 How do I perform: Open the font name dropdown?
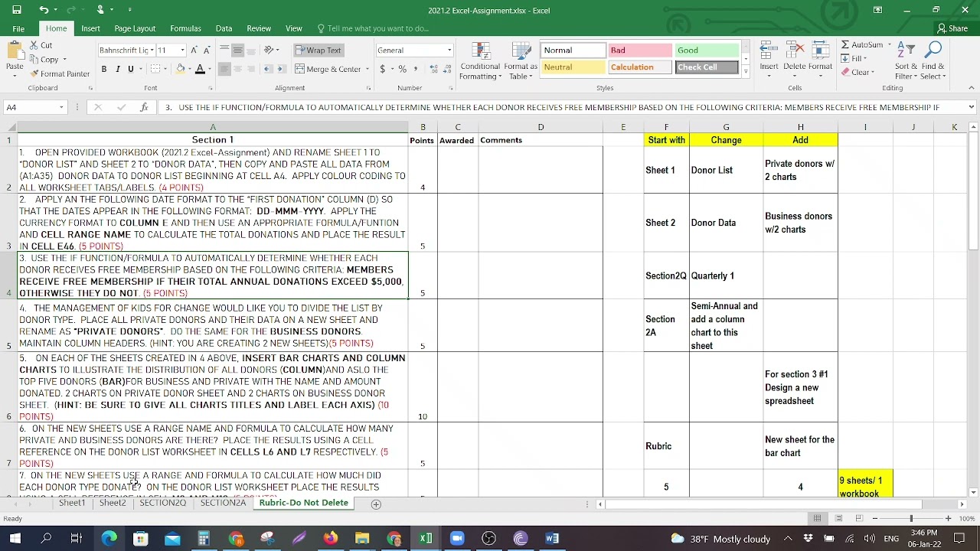(x=152, y=50)
